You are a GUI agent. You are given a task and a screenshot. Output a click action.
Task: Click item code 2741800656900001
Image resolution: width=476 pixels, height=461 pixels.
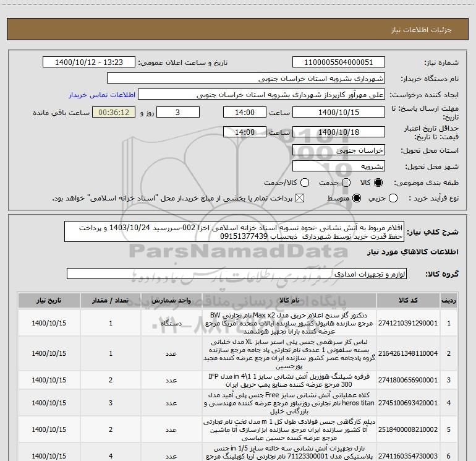408,380
